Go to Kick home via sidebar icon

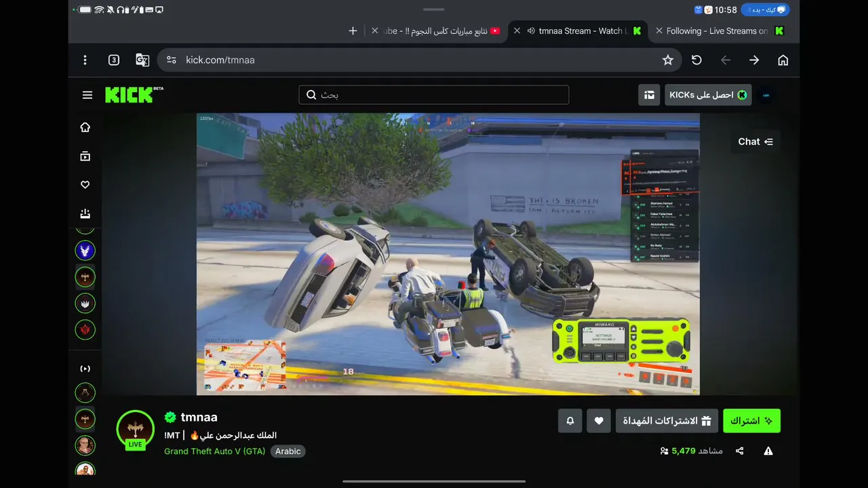coord(85,127)
